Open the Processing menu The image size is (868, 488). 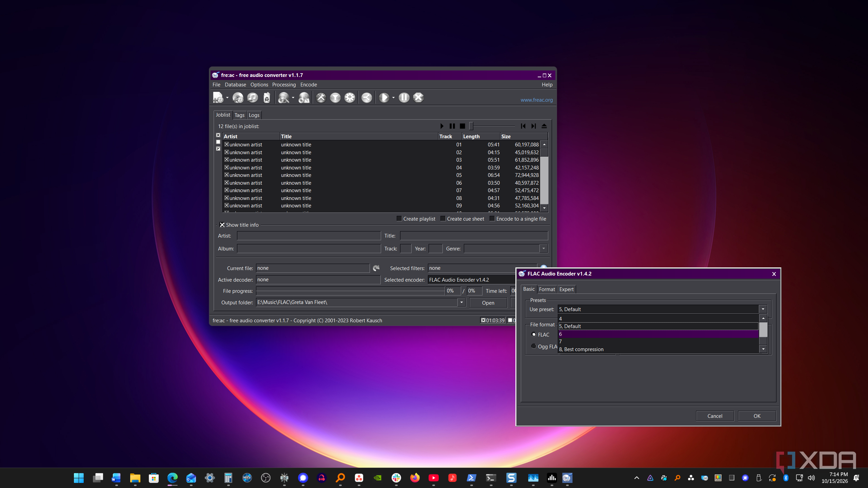284,85
